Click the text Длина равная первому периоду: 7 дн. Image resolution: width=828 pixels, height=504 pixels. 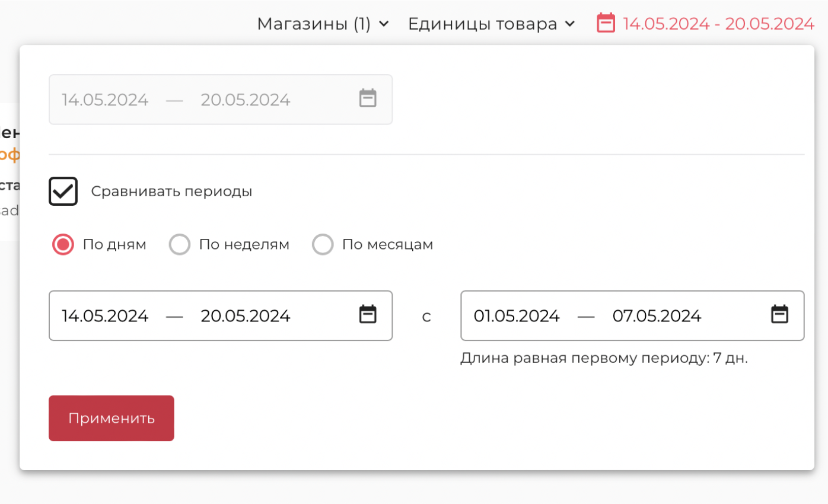[604, 358]
